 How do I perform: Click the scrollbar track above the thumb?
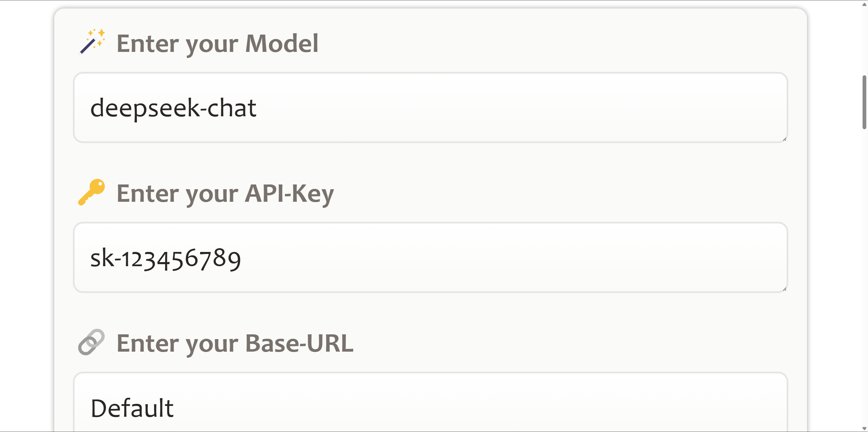pyautogui.click(x=864, y=41)
